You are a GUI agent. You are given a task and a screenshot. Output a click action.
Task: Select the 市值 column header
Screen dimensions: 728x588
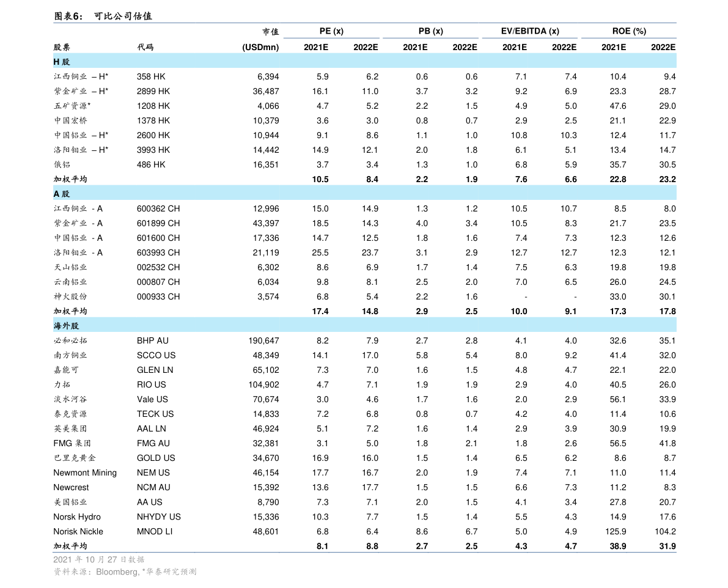(271, 32)
